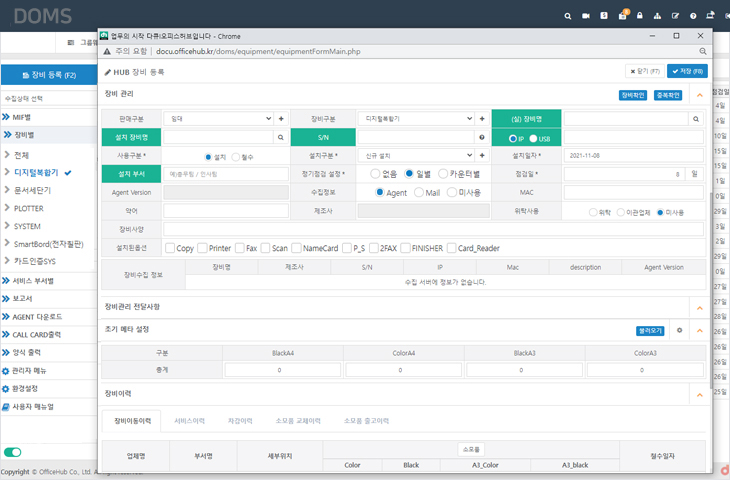Select 설치 radio for 사용구분
Screen dimensions: 730x480
(208, 157)
